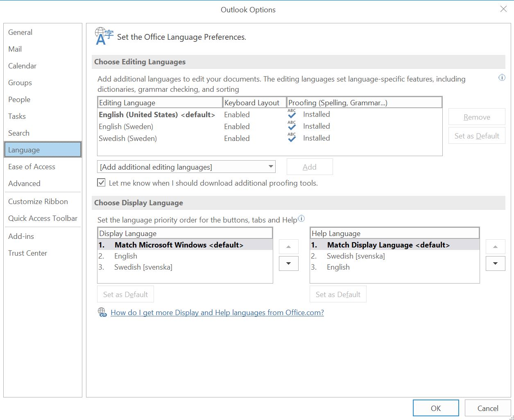Click Set as Default for editing languages
Image resolution: width=514 pixels, height=420 pixels.
477,136
